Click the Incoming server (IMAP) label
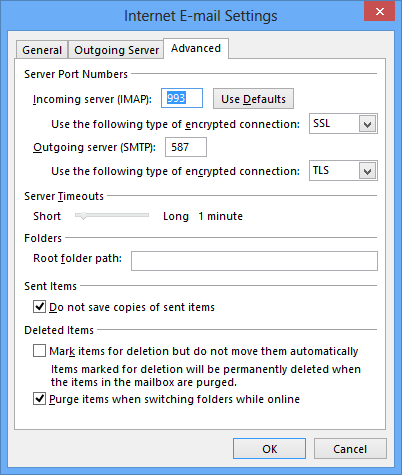 [92, 99]
